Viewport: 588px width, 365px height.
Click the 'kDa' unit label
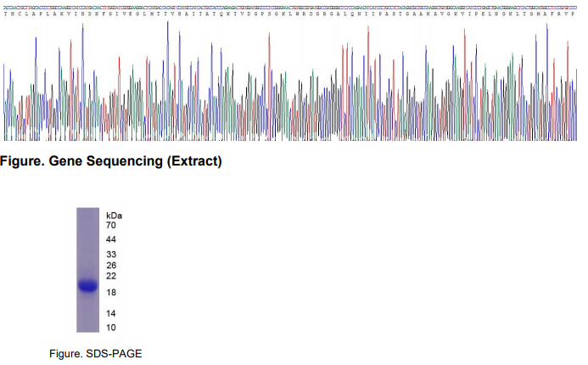[x=114, y=216]
